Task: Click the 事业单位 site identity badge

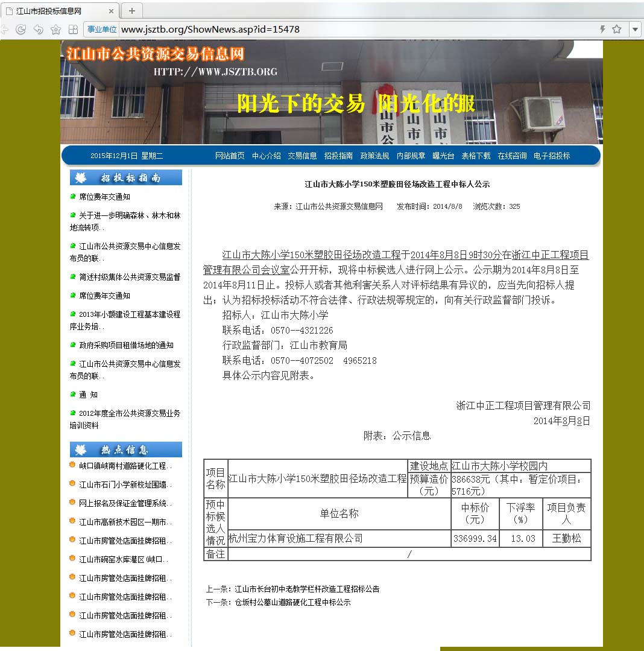Action: tap(102, 29)
